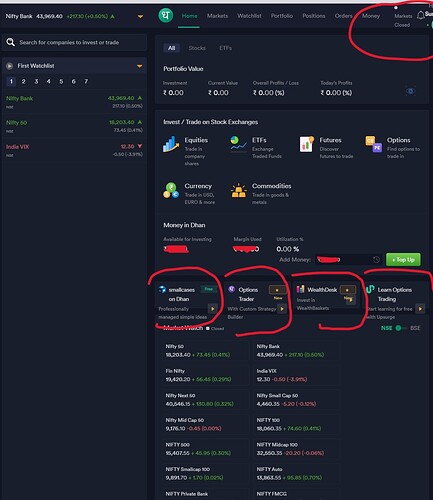Select the All portfolio filter
Viewport: 433px width, 500px height.
coord(172,48)
